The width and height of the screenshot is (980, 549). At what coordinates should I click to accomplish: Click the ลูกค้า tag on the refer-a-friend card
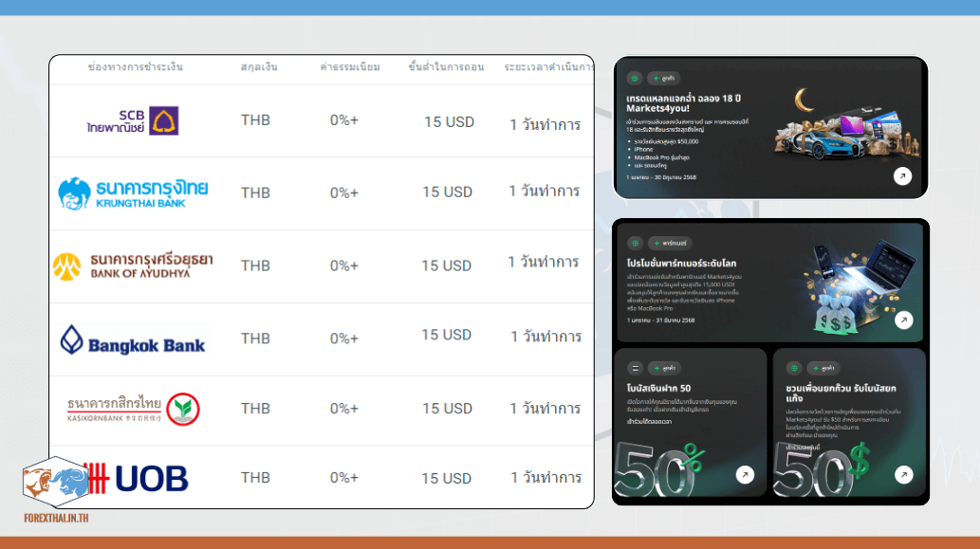(x=823, y=368)
